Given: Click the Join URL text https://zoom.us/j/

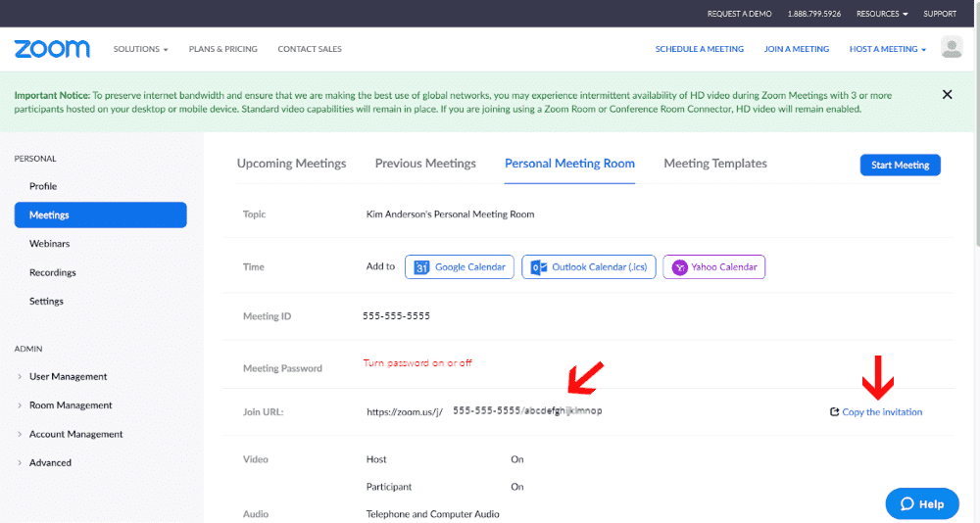Looking at the screenshot, I should click(x=405, y=411).
